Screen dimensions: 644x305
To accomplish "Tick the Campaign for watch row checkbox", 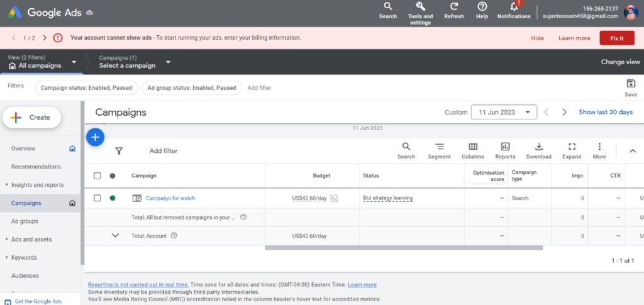I will coord(97,198).
